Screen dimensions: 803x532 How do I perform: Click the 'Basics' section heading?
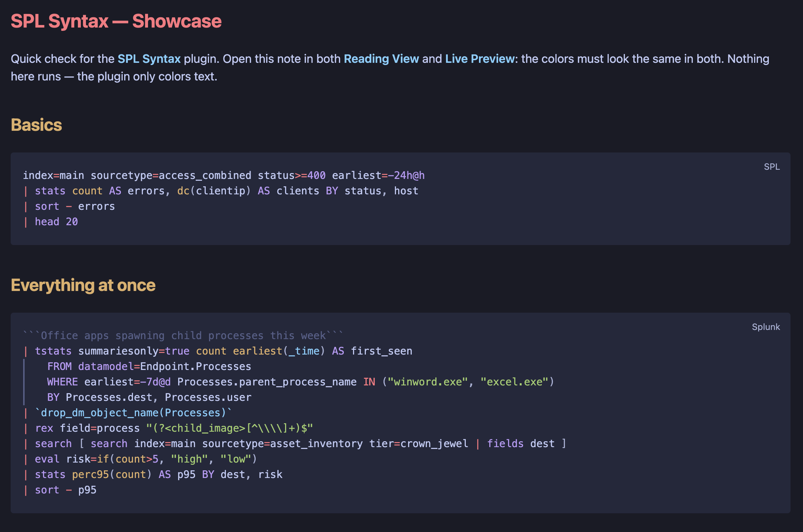(x=36, y=125)
